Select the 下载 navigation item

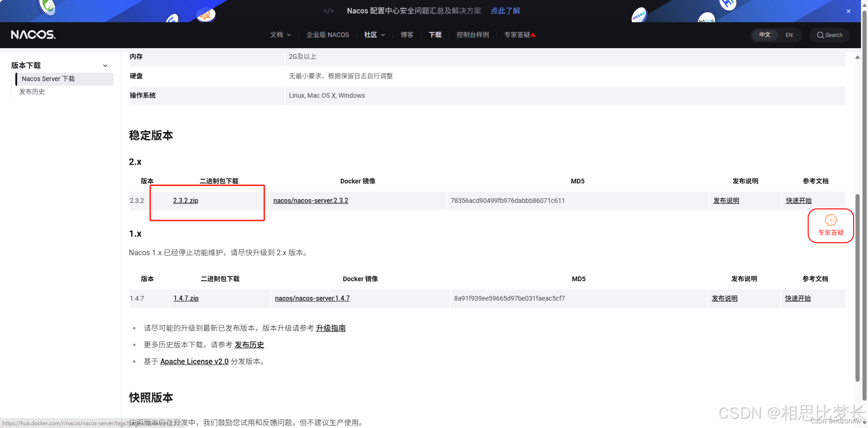435,35
